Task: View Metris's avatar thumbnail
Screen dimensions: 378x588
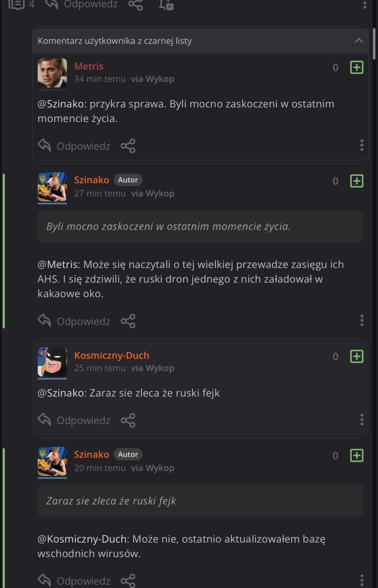Action: click(52, 73)
